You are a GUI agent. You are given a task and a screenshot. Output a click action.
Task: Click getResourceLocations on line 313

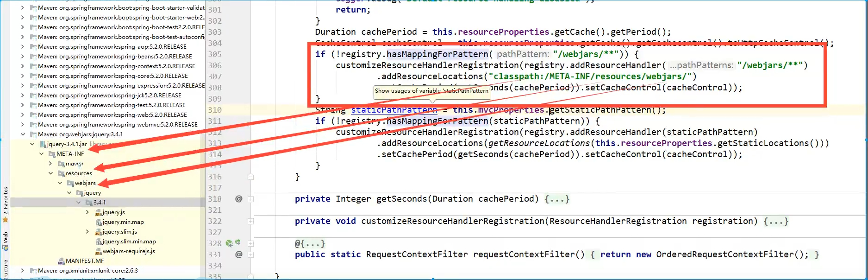pos(539,143)
